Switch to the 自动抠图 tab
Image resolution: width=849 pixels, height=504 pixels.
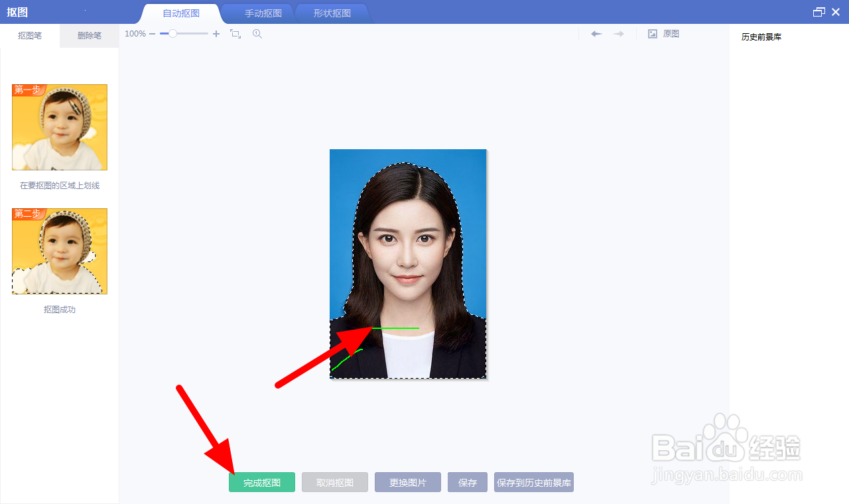pyautogui.click(x=181, y=13)
